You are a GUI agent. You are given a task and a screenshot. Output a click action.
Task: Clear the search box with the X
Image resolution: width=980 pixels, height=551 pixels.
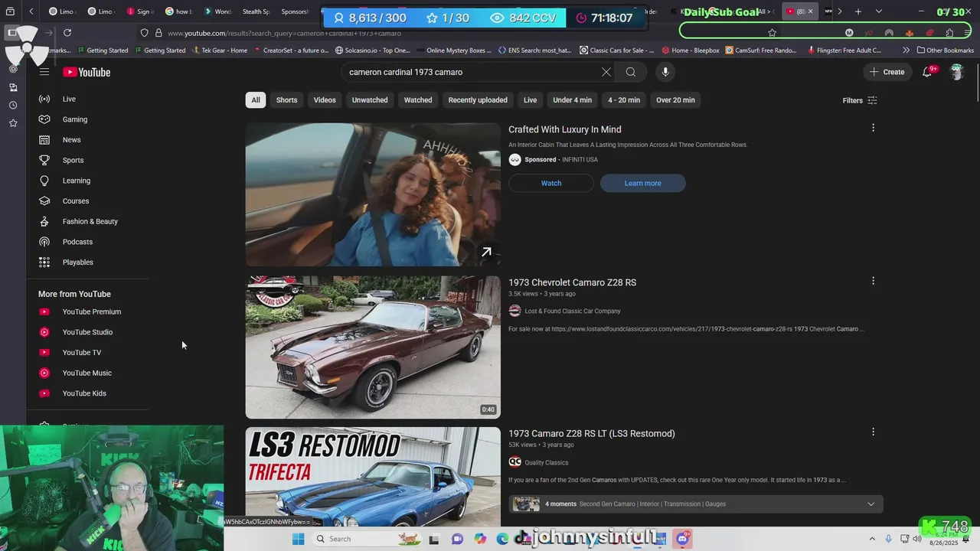tap(606, 72)
